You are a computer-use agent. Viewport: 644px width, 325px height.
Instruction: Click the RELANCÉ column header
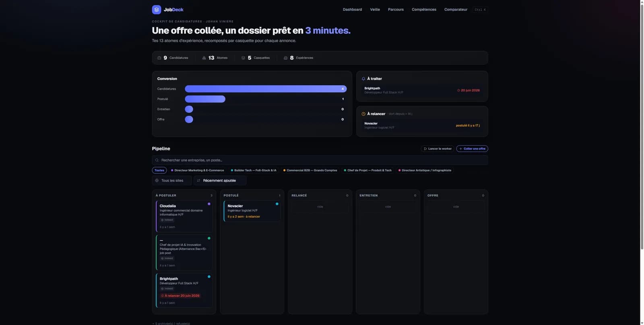pos(299,195)
